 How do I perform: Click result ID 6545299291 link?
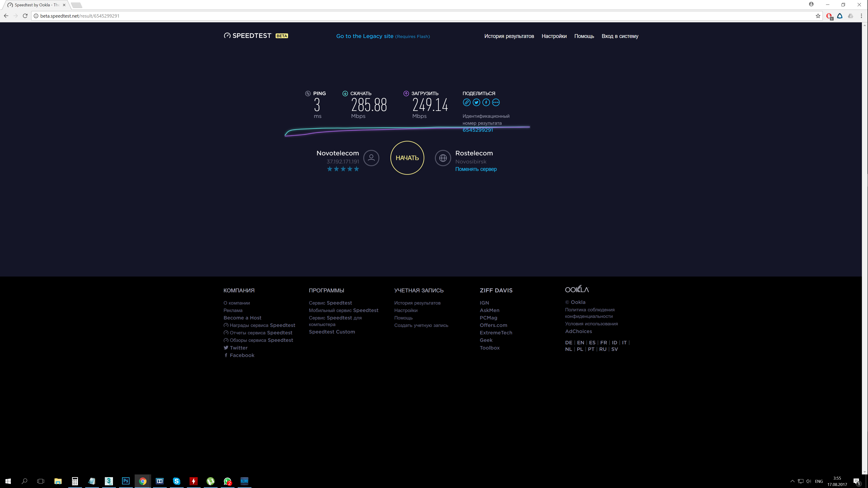point(477,130)
